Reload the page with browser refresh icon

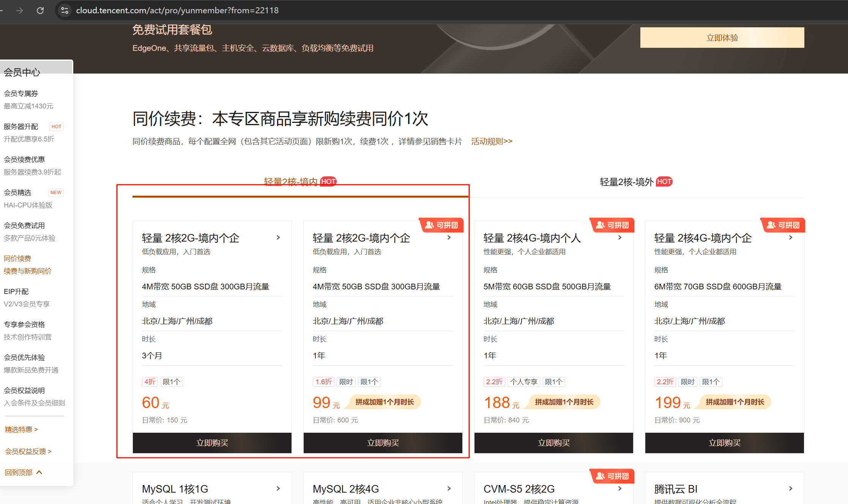40,11
